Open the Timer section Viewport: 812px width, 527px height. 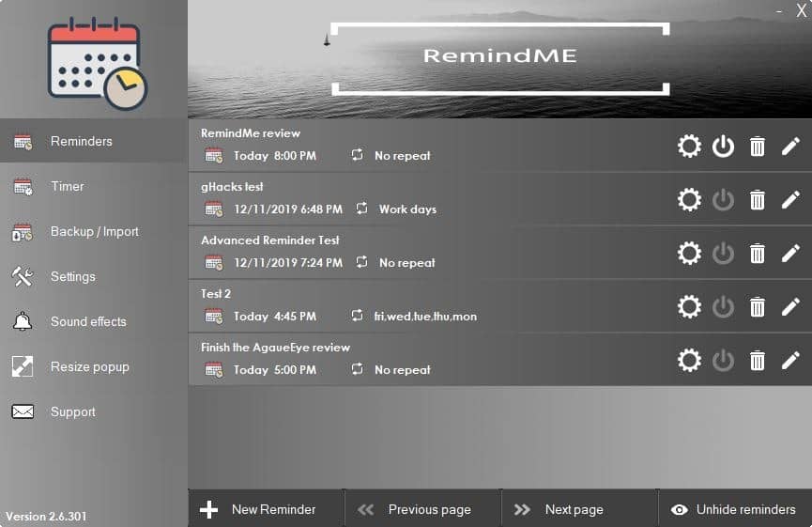pyautogui.click(x=94, y=186)
